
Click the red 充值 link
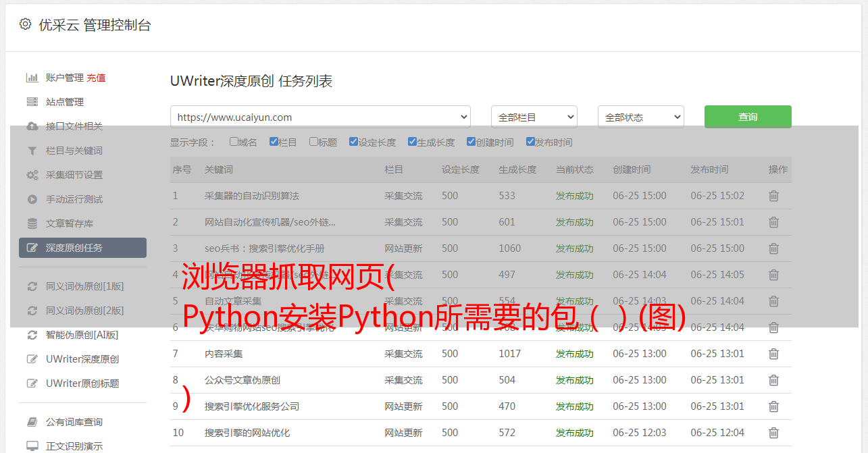tap(96, 78)
